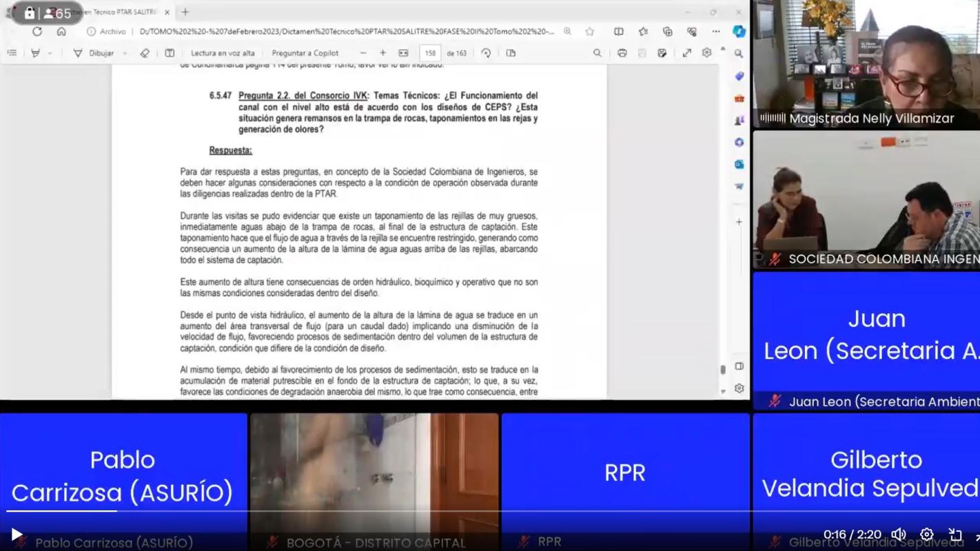
Task: Click the page number input field
Action: [x=430, y=53]
